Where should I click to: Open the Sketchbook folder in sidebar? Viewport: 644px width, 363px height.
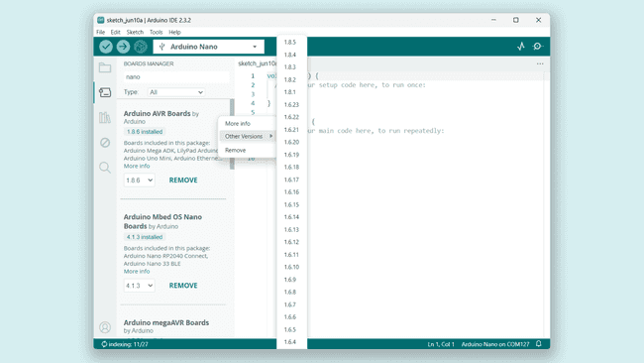click(x=105, y=67)
